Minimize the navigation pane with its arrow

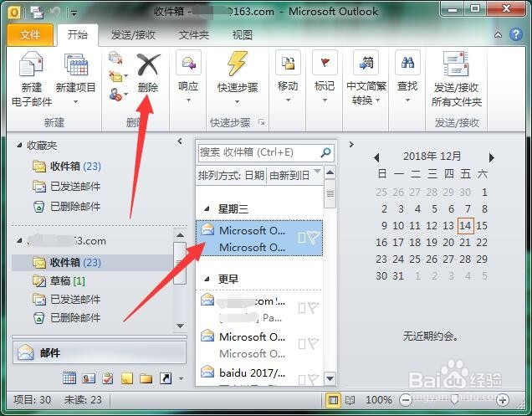coord(180,141)
